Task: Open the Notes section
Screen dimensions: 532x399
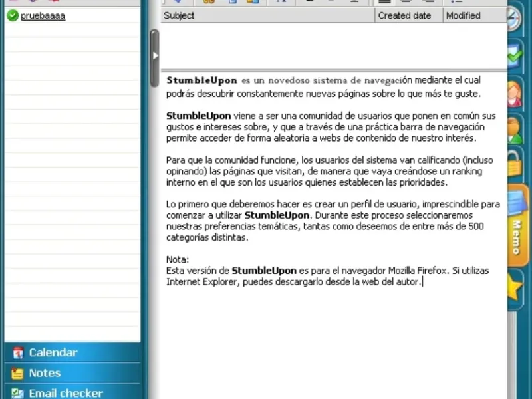Action: (72, 373)
